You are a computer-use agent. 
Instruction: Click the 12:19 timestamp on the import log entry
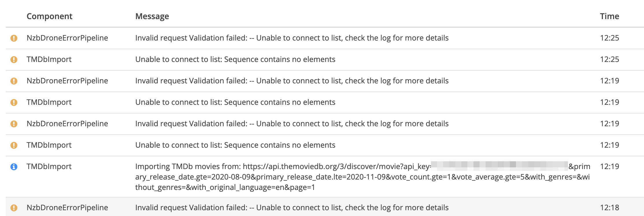coord(610,166)
